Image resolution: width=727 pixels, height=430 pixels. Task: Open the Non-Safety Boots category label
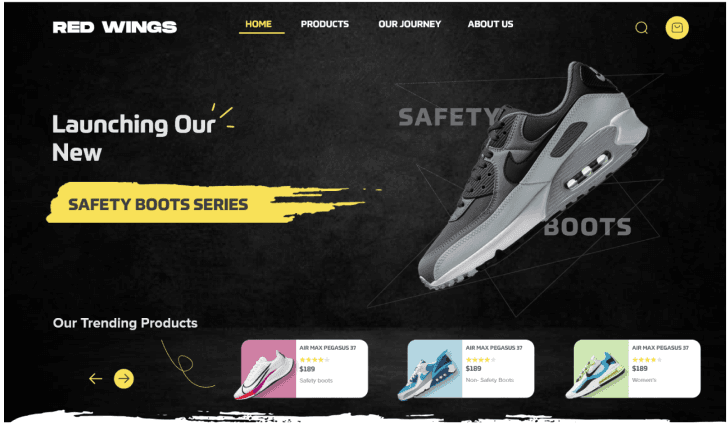pyautogui.click(x=490, y=380)
